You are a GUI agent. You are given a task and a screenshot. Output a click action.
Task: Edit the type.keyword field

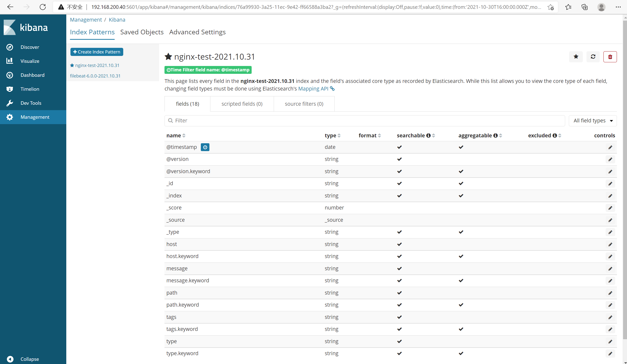tap(610, 353)
